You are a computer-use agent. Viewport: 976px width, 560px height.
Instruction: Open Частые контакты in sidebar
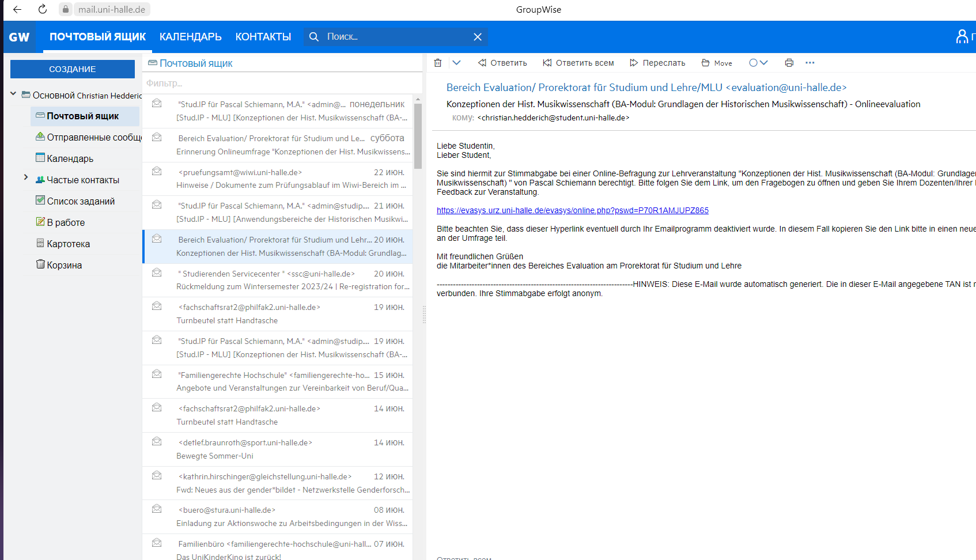coord(77,180)
